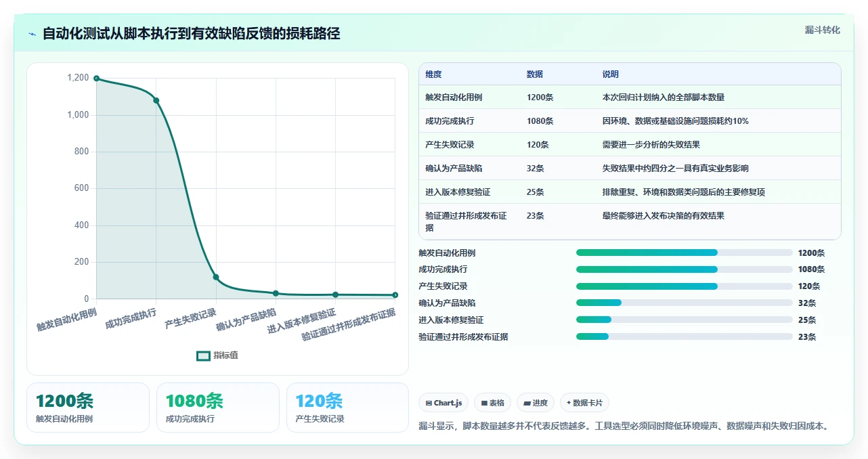This screenshot has width=868, height=459.
Task: Click the 120条 stat card
Action: coord(347,408)
